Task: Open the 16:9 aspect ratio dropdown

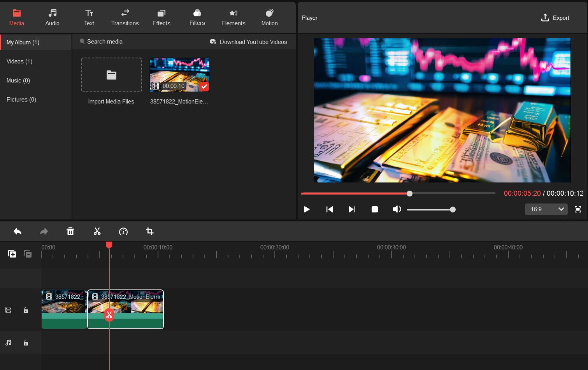Action: point(546,209)
